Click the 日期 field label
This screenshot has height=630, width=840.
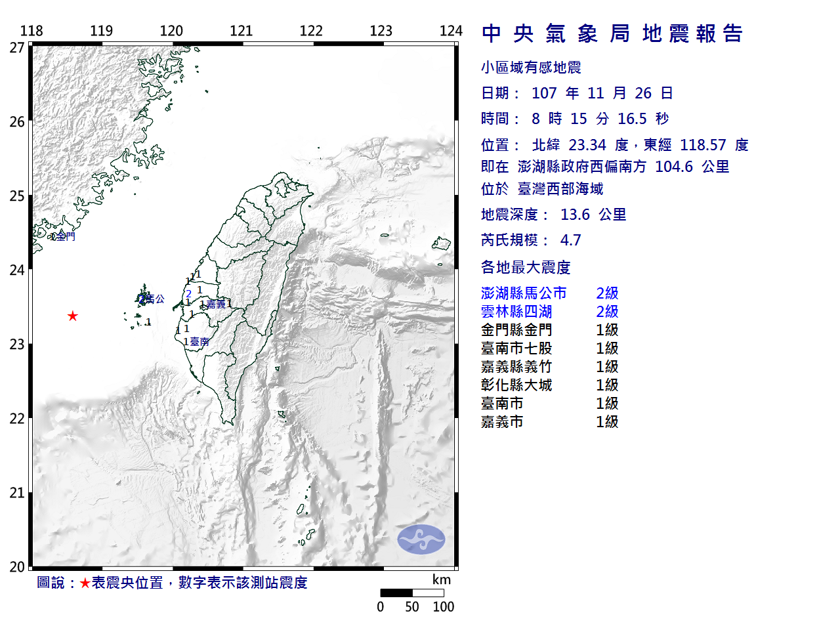click(500, 93)
